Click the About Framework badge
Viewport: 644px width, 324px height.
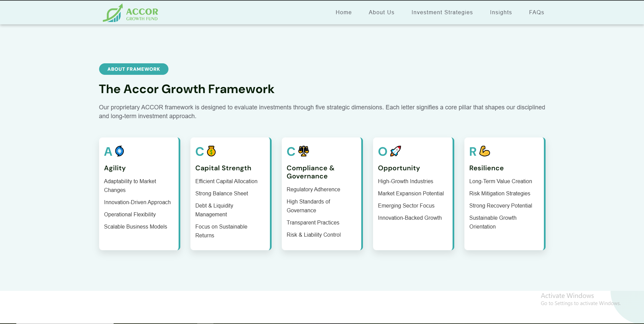tap(134, 69)
